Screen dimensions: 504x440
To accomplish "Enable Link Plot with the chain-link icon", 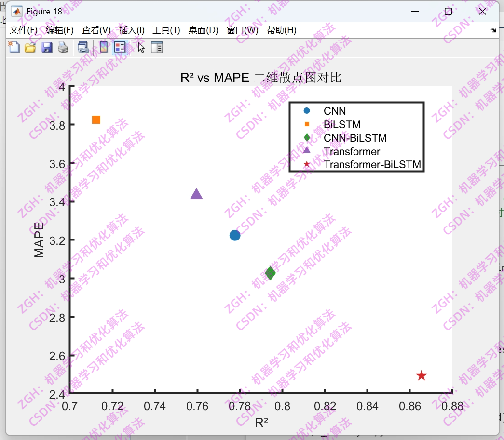I will 83,47.
